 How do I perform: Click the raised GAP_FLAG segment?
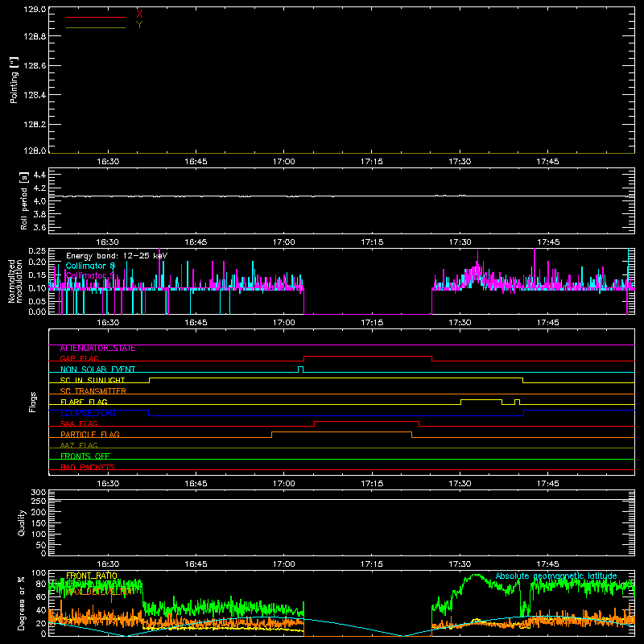point(368,357)
